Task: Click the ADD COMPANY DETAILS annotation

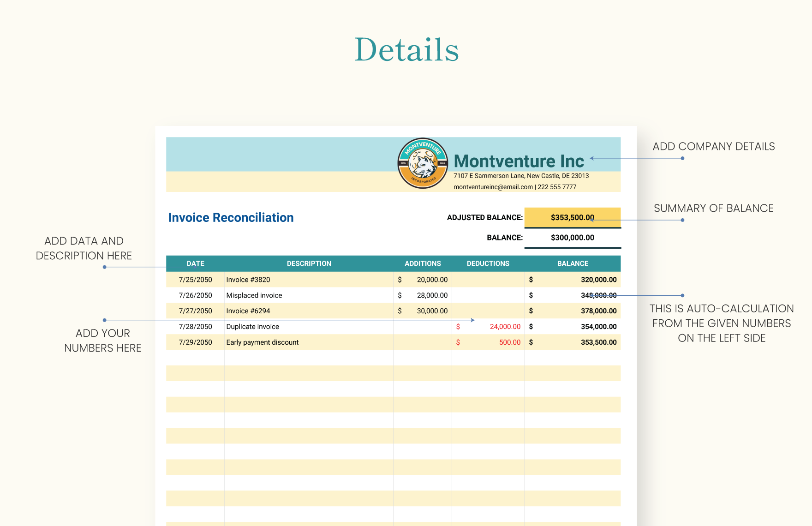Action: (714, 146)
